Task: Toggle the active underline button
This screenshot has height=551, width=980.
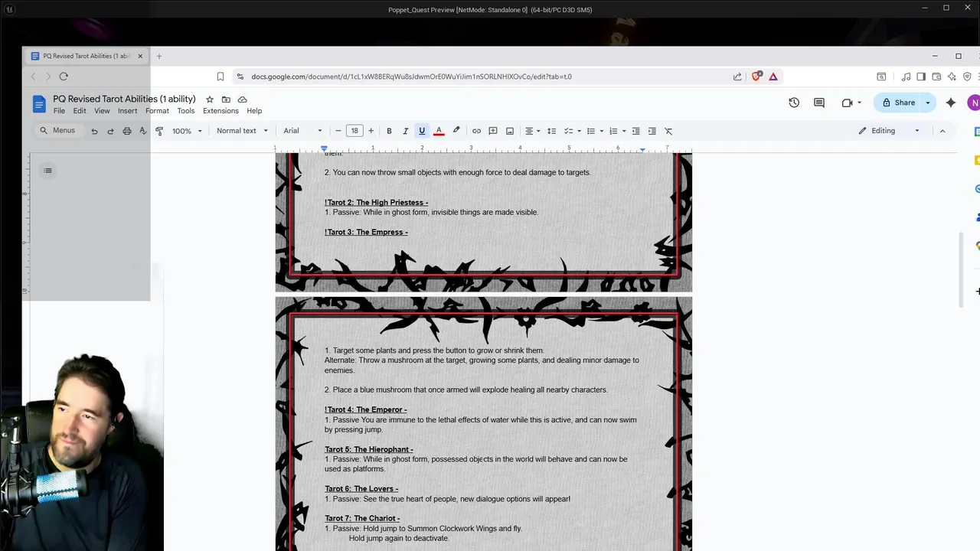Action: pos(422,131)
